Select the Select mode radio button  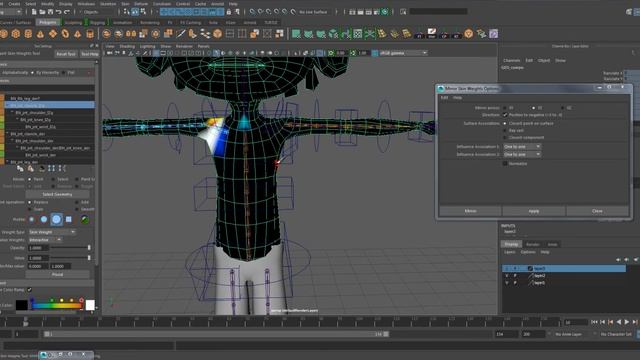(x=53, y=179)
